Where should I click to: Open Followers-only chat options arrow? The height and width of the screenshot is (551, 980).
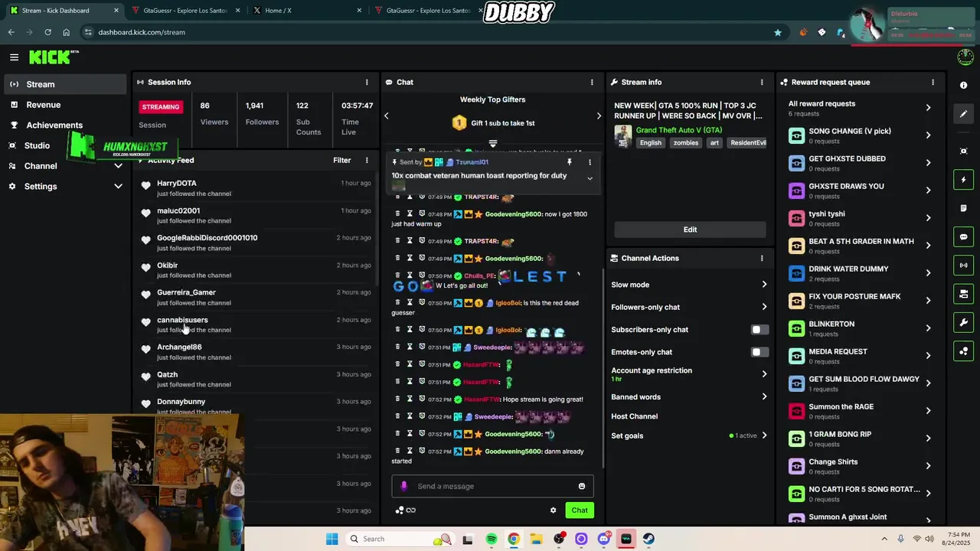point(764,307)
